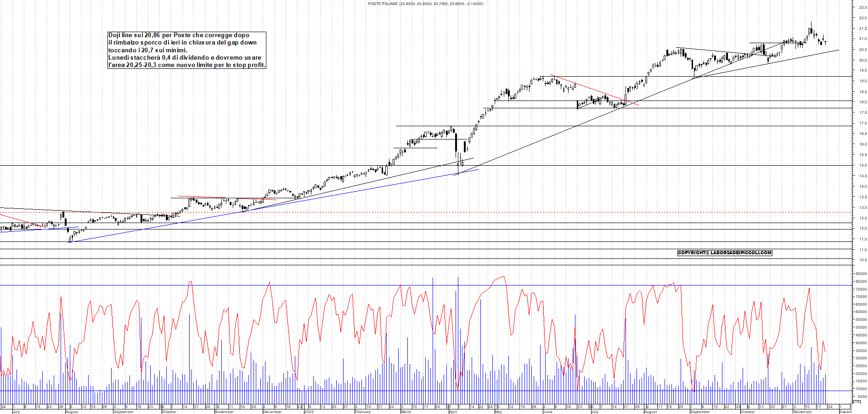The width and height of the screenshot is (868, 414).
Task: Click the 2025 label on the date axis
Action: (x=308, y=411)
